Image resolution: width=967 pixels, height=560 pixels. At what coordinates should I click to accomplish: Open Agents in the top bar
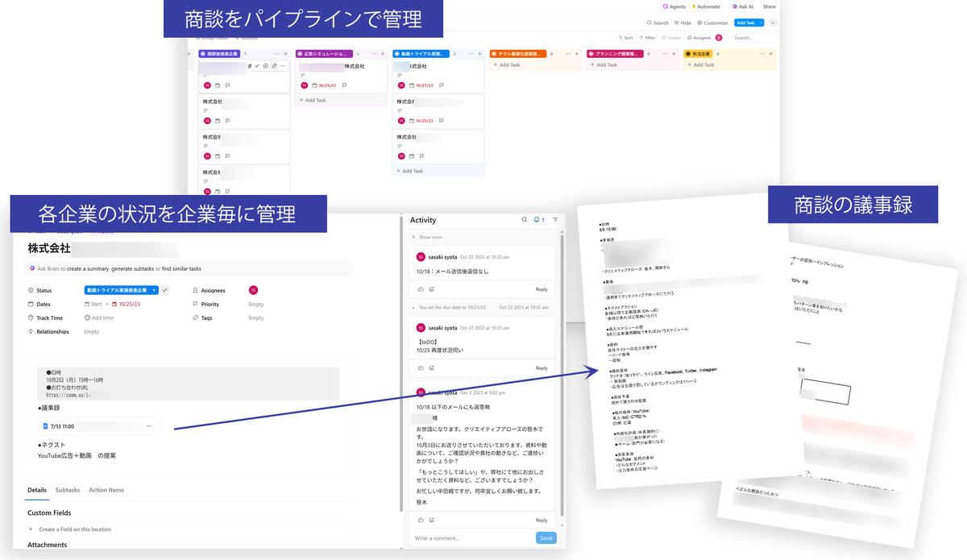[x=673, y=6]
